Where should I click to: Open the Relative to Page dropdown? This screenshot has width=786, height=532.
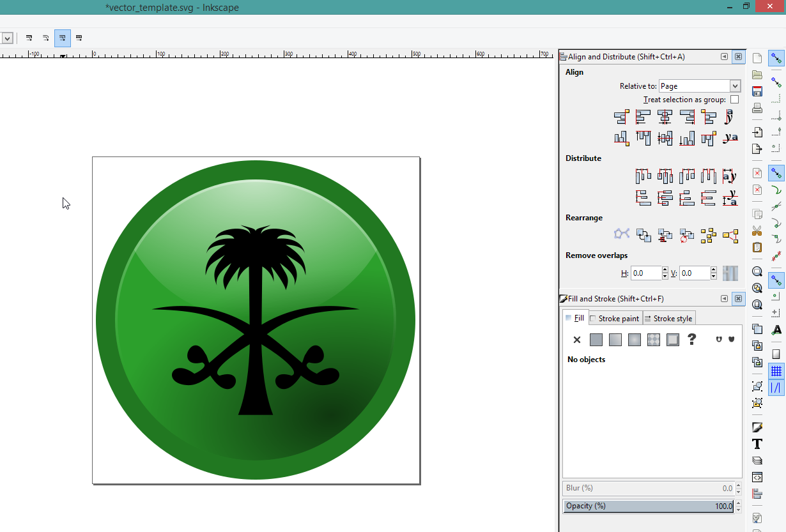pos(700,86)
